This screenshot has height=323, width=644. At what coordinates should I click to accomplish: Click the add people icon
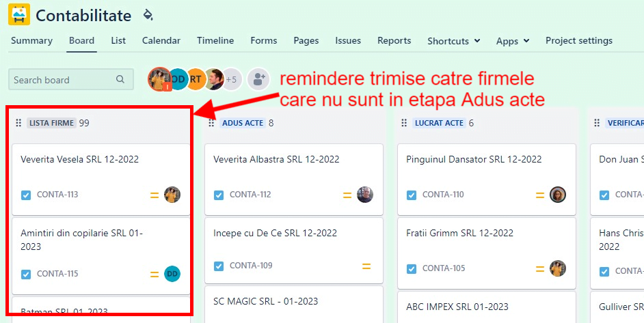pyautogui.click(x=258, y=80)
